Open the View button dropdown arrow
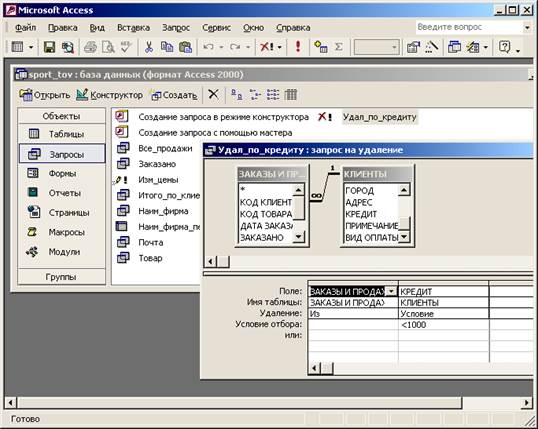 pyautogui.click(x=31, y=47)
